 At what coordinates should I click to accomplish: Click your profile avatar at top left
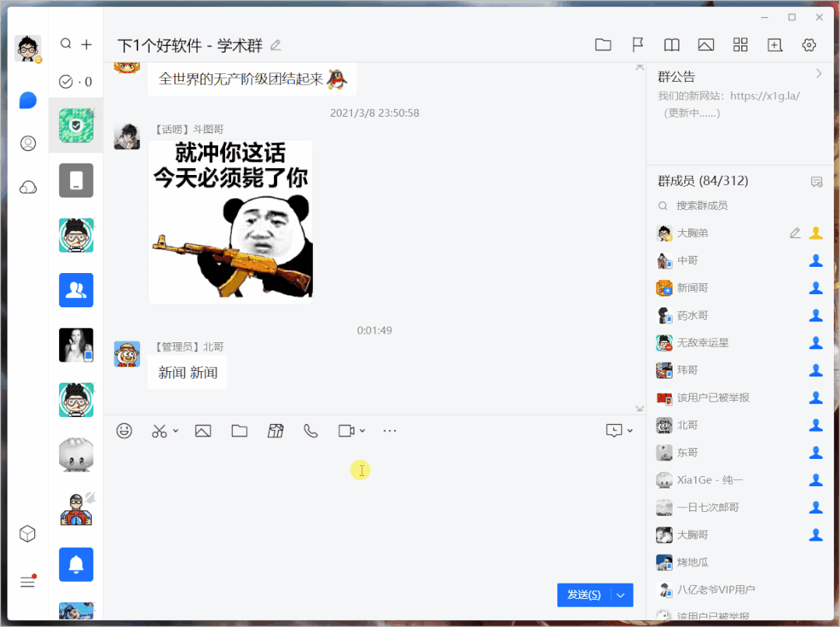tap(28, 49)
